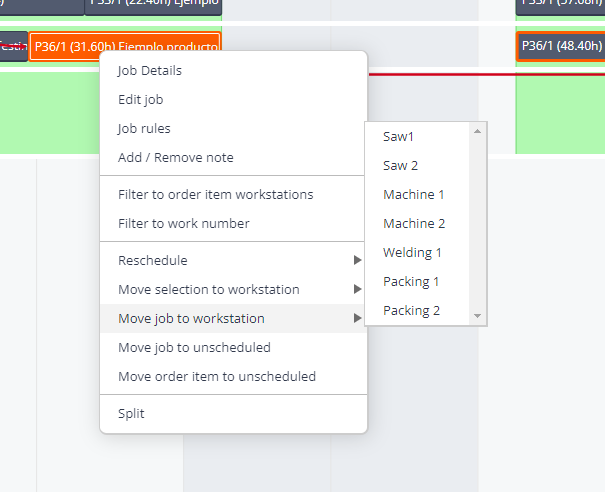Select orange P36/1 (31.60h) job bar

tap(125, 46)
